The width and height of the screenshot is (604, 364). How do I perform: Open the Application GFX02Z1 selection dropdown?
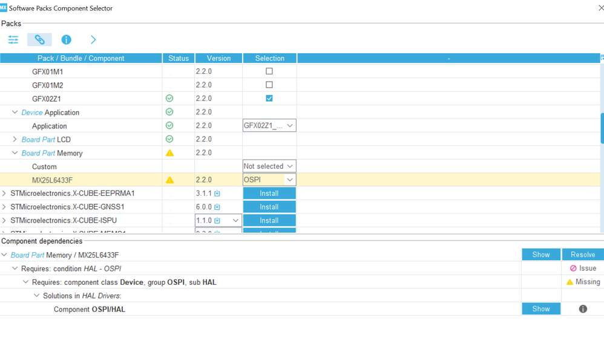269,125
